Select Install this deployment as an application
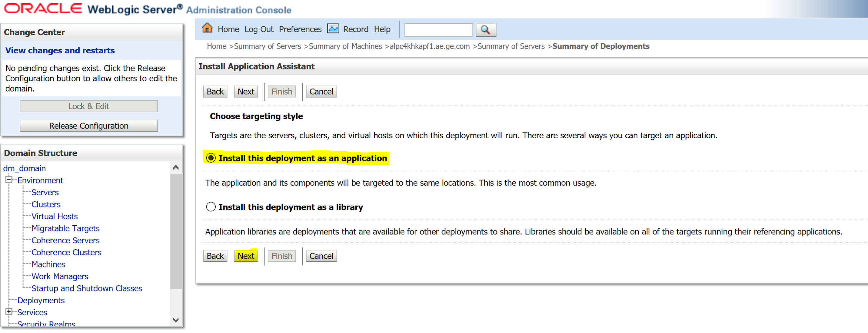 coord(211,158)
